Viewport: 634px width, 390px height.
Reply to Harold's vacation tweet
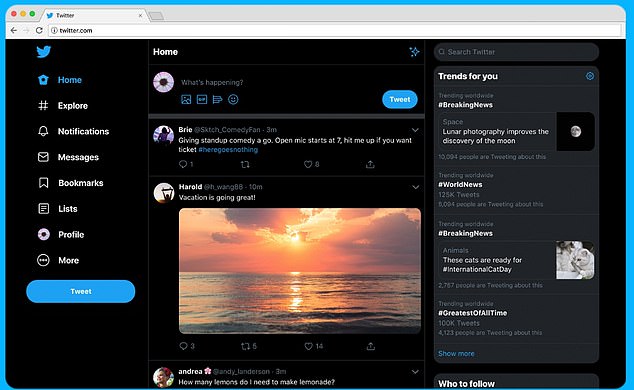[183, 346]
